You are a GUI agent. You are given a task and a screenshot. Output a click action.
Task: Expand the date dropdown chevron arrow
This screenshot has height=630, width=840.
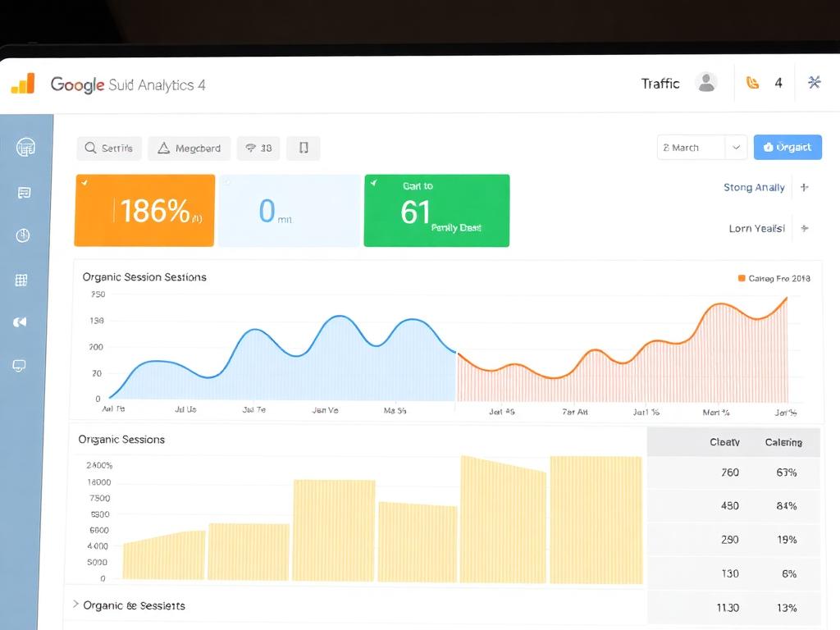click(x=737, y=148)
